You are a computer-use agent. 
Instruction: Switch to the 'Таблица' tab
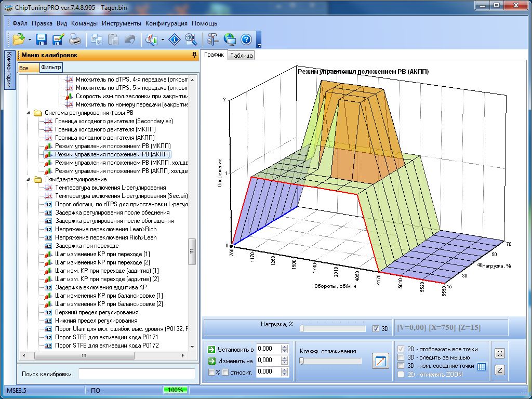(x=241, y=56)
